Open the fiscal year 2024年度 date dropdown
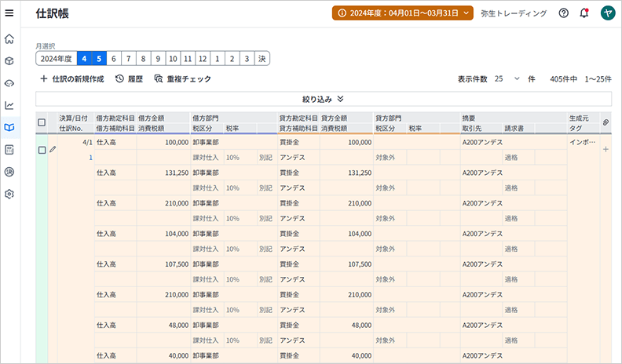The width and height of the screenshot is (622, 364). click(403, 13)
